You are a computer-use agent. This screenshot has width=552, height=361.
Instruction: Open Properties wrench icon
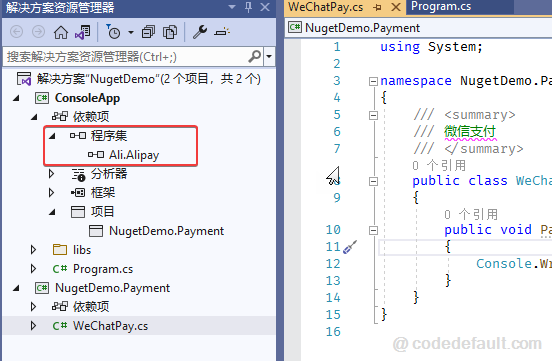coord(200,32)
